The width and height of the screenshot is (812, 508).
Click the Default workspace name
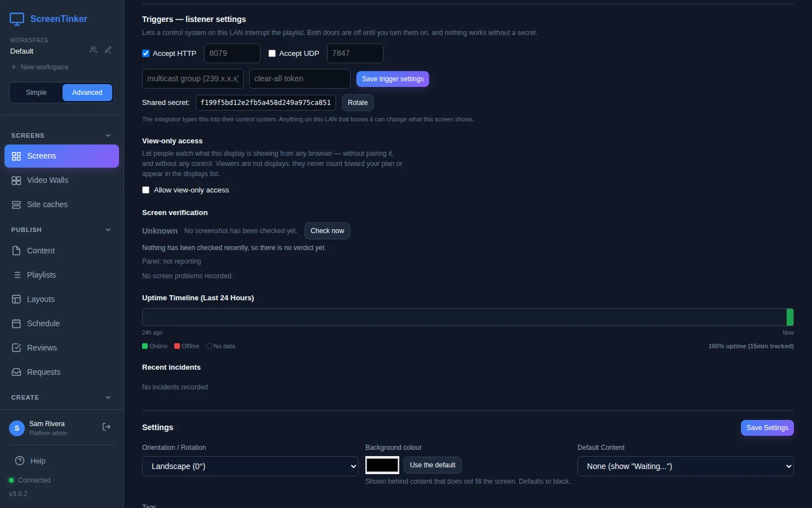click(21, 51)
